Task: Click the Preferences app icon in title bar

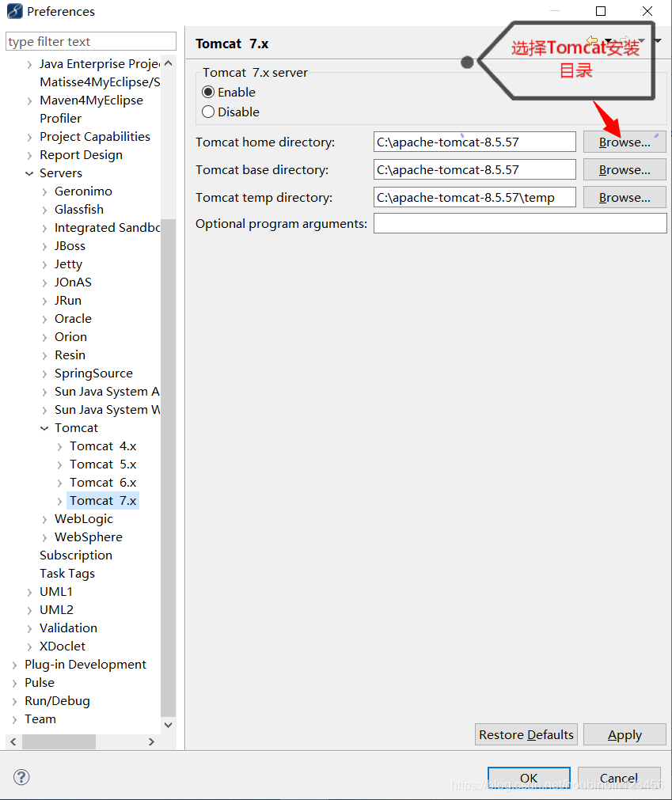Action: click(x=14, y=11)
